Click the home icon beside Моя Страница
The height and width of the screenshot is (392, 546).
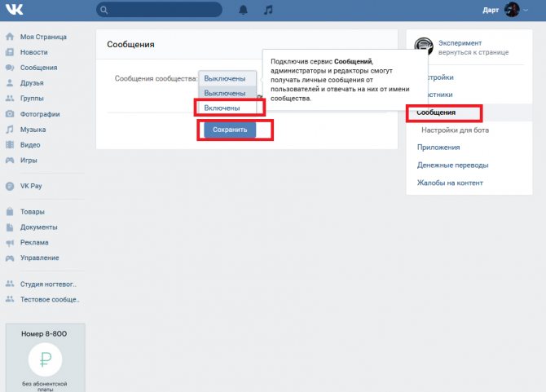[10, 37]
